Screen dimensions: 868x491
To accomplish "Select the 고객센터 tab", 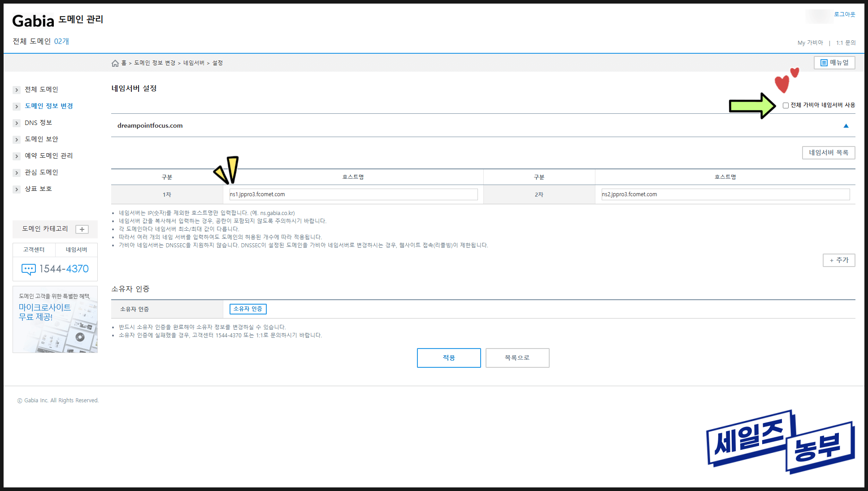I will (x=34, y=250).
